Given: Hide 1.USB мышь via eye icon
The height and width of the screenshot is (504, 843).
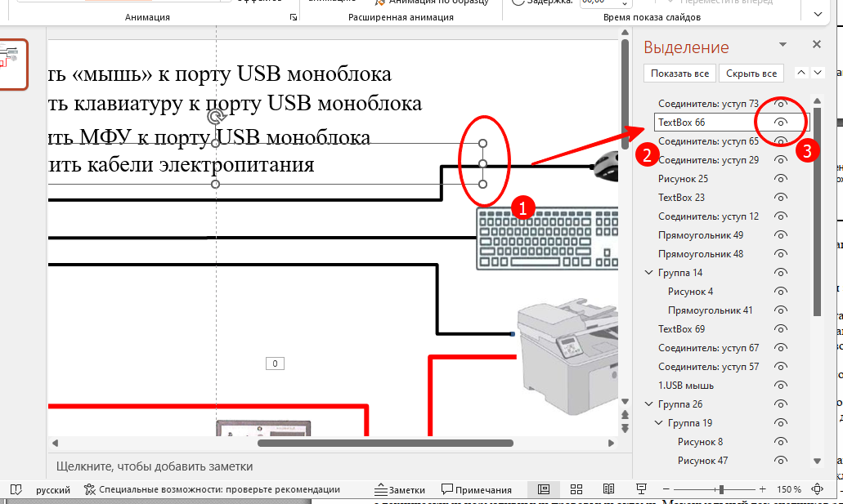Looking at the screenshot, I should click(x=780, y=386).
